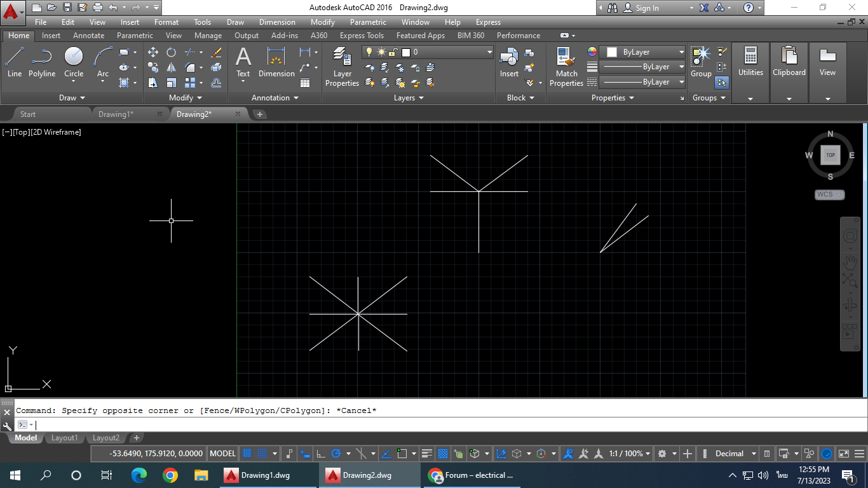The image size is (868, 488).
Task: Toggle object snap in status bar
Action: [402, 454]
